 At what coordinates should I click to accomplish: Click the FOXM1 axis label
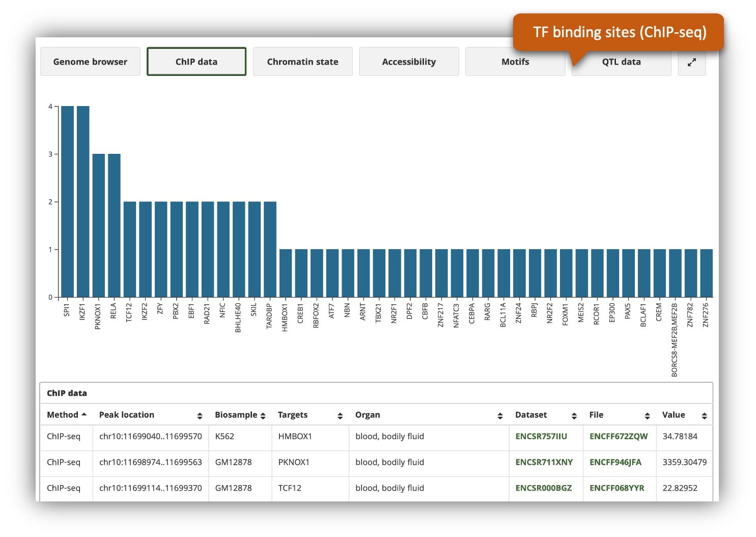565,314
